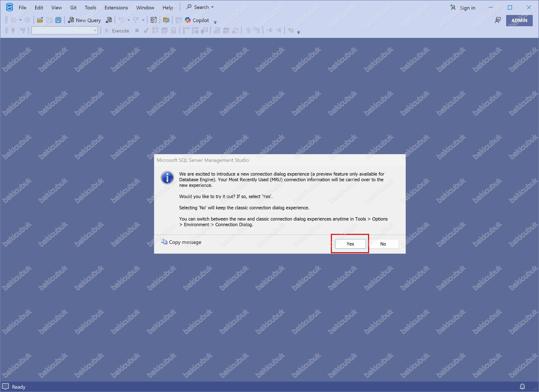Expand the Navigate Backward history dropdown
The image size is (539, 392).
click(21, 20)
